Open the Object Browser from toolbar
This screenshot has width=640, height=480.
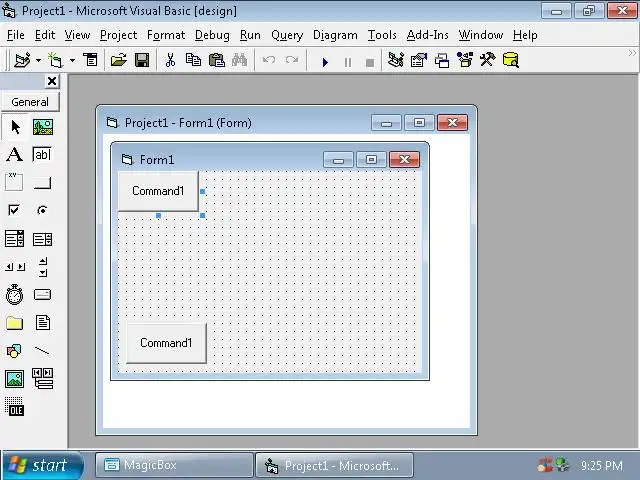pyautogui.click(x=465, y=60)
